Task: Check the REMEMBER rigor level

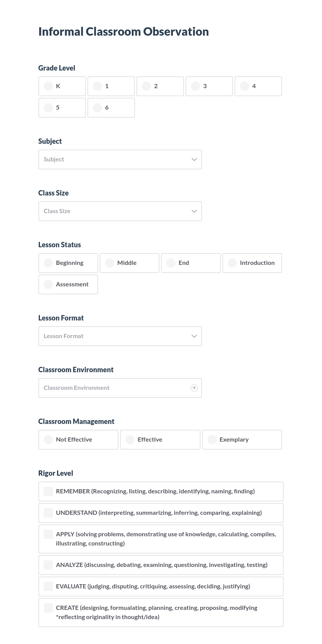Action: 48,491
